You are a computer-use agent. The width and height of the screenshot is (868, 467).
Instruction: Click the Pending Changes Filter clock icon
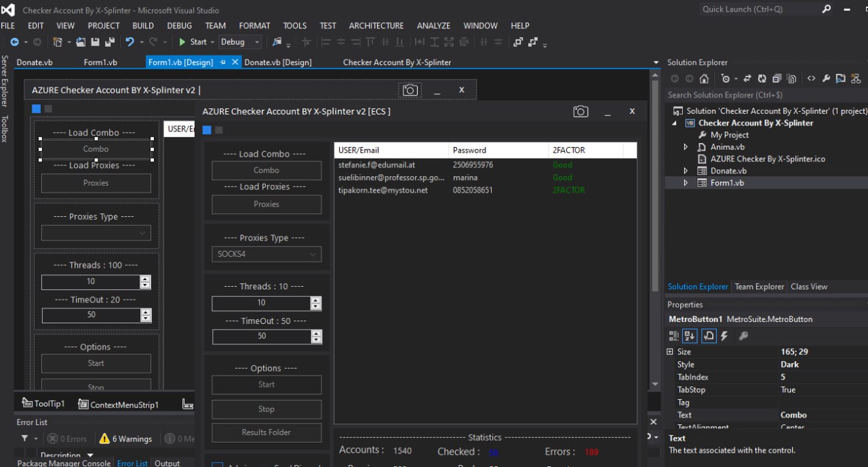coord(726,79)
